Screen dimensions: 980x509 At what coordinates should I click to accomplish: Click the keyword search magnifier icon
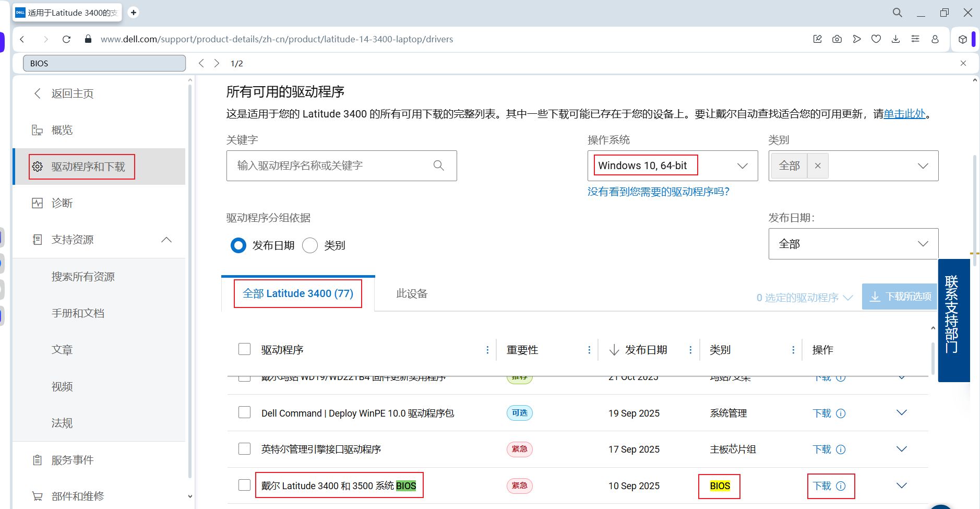click(x=438, y=165)
